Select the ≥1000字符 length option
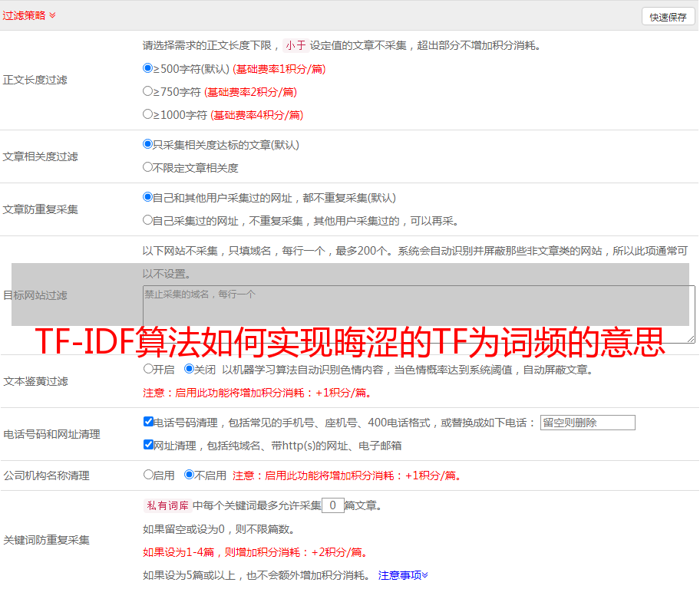This screenshot has height=589, width=700. (x=148, y=114)
